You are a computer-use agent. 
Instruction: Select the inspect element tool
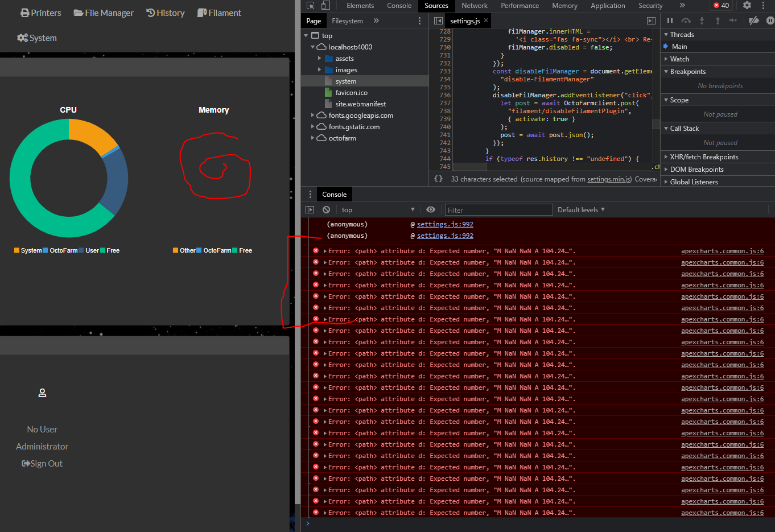310,5
